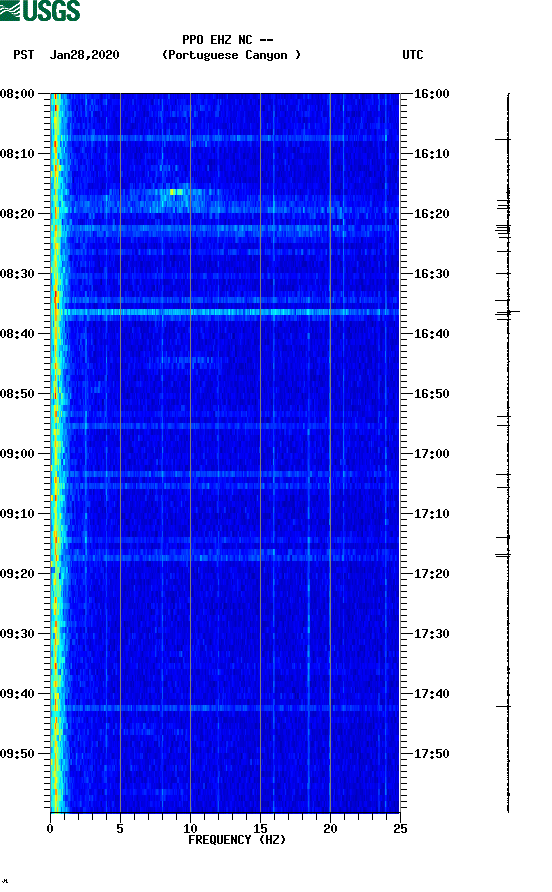Click the 17:40 UTC time label

point(431,694)
